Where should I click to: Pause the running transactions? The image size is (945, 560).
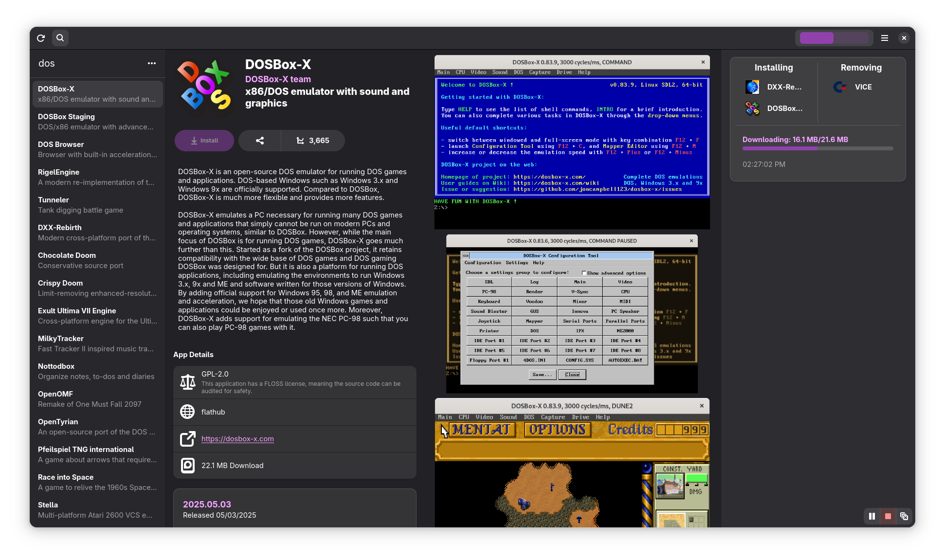coord(872,516)
